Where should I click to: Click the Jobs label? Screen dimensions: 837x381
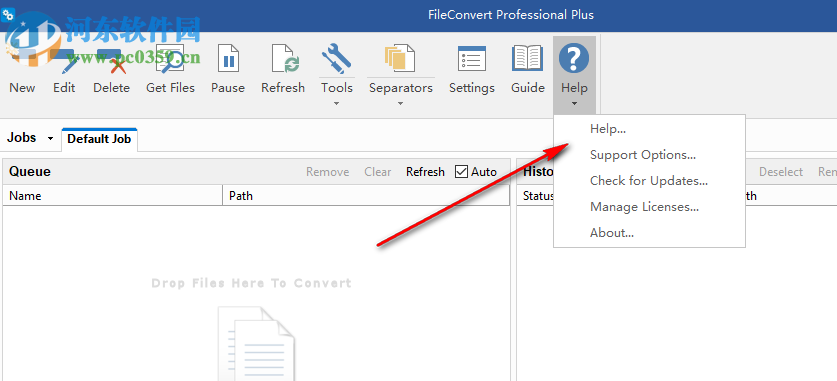pyautogui.click(x=21, y=138)
